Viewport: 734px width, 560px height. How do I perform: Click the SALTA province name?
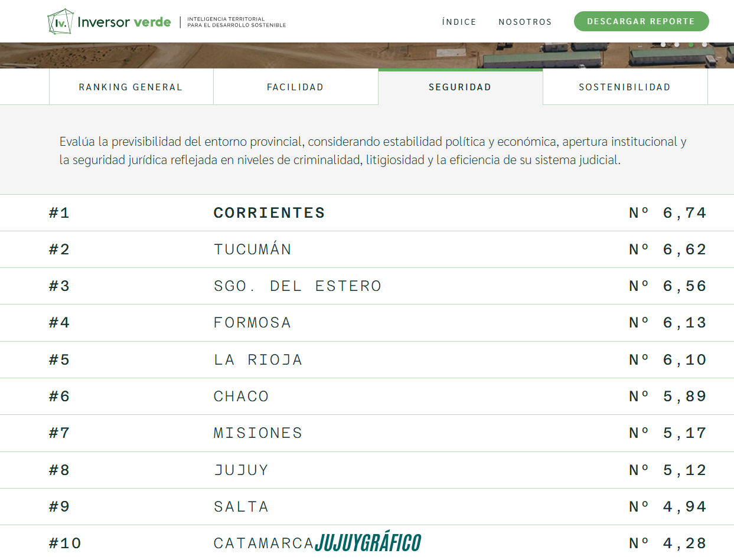pyautogui.click(x=242, y=507)
